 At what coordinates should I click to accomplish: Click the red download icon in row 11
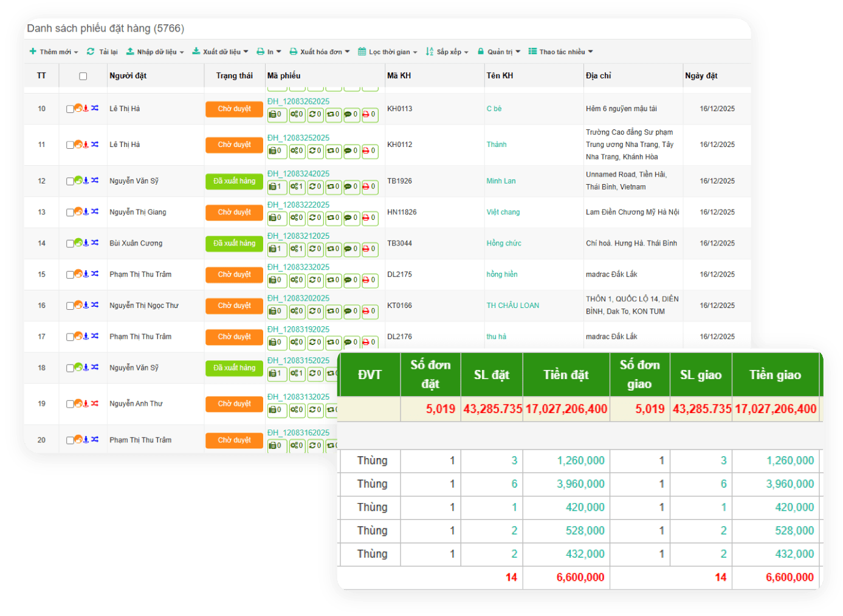86,145
